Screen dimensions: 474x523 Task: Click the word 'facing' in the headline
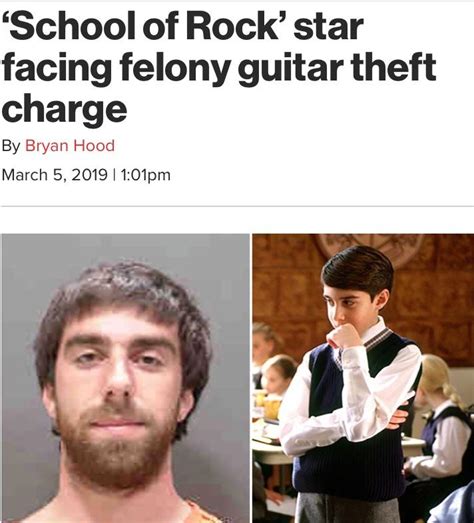point(57,68)
